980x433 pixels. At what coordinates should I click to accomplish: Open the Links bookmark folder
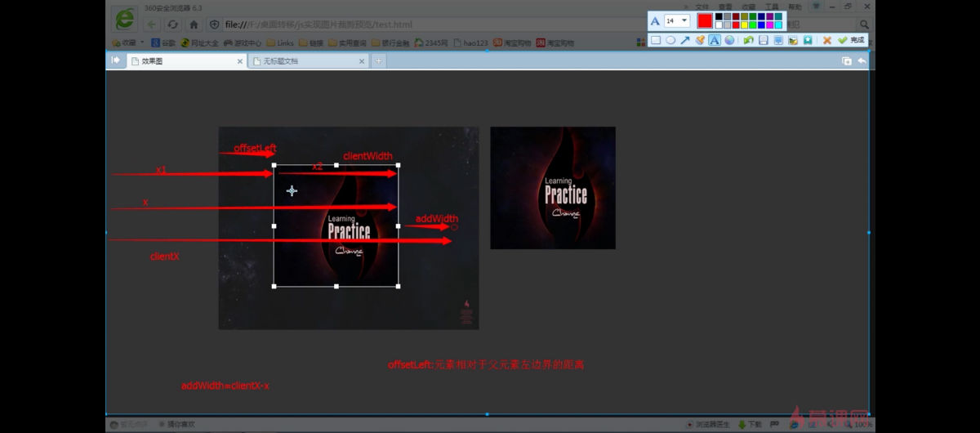click(280, 42)
